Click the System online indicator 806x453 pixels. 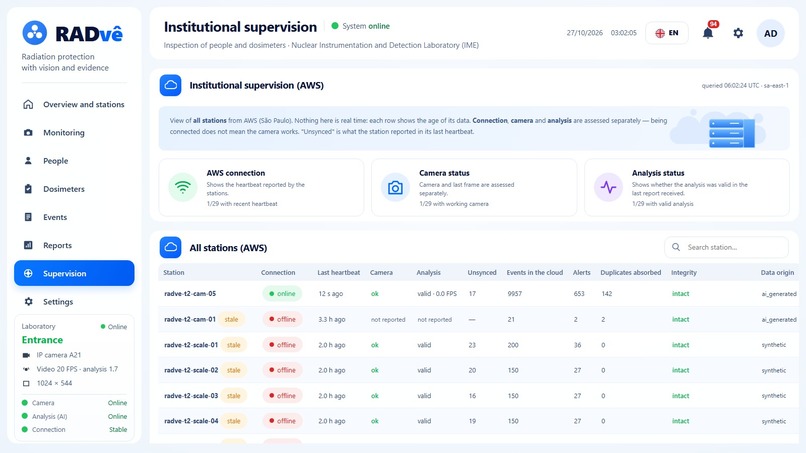(x=360, y=26)
